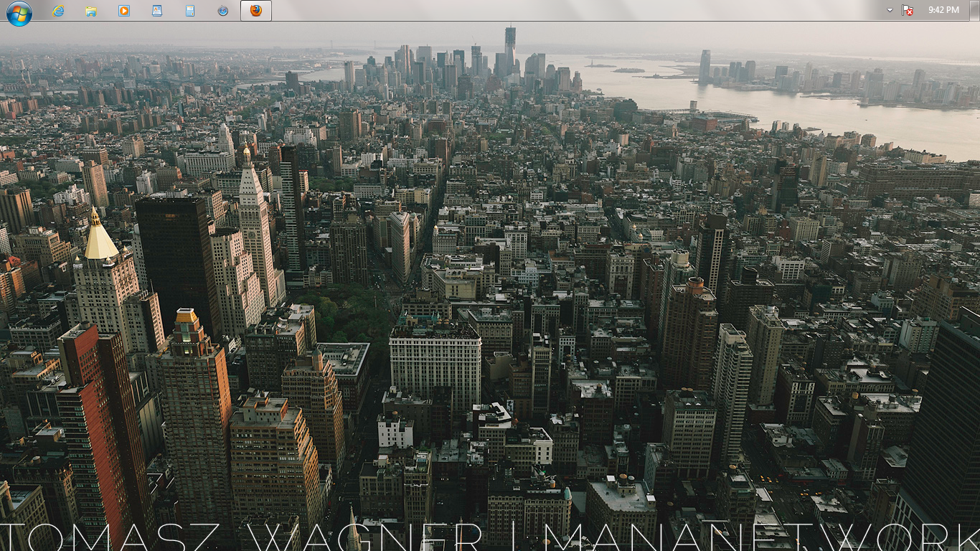Open the 9:42 PM clock
The image size is (980, 551).
pos(943,10)
